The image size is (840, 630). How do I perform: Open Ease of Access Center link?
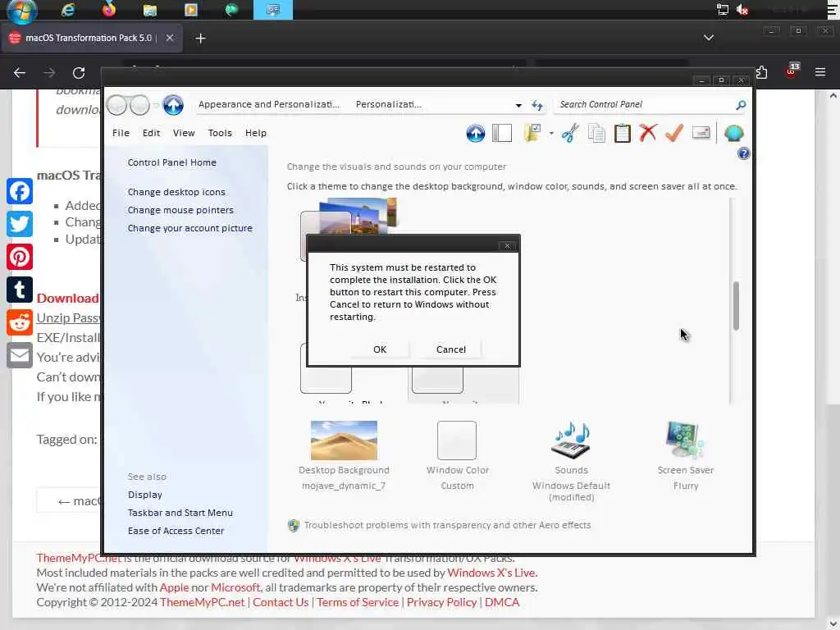click(x=176, y=531)
